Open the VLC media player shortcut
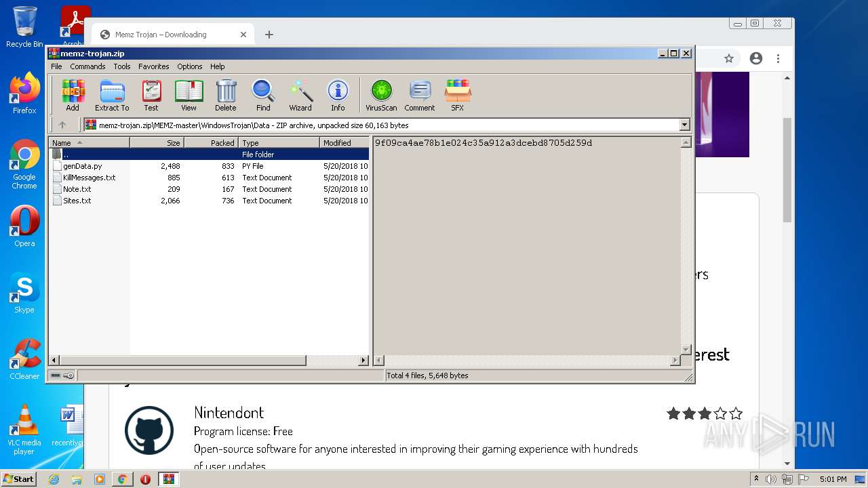This screenshot has height=488, width=868. 24,430
